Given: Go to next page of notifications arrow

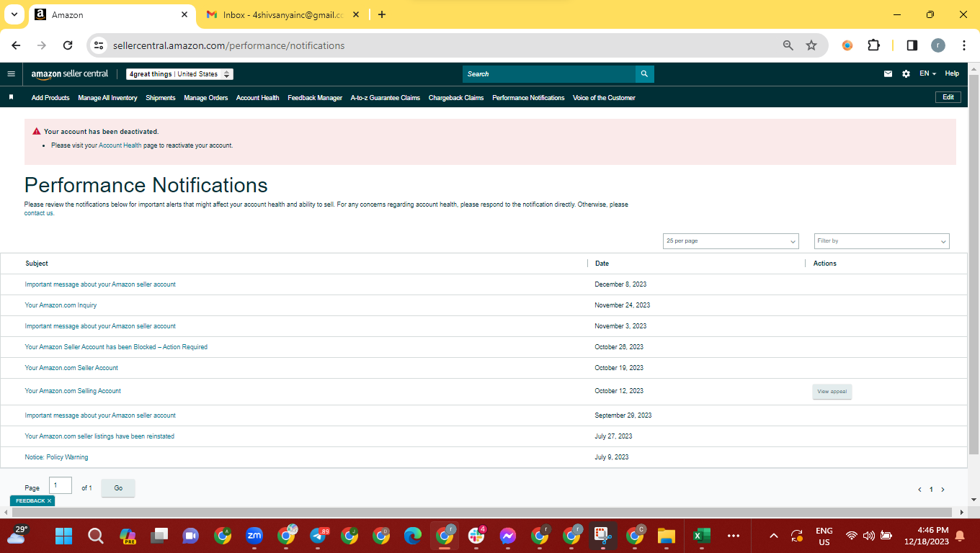Looking at the screenshot, I should coord(943,490).
